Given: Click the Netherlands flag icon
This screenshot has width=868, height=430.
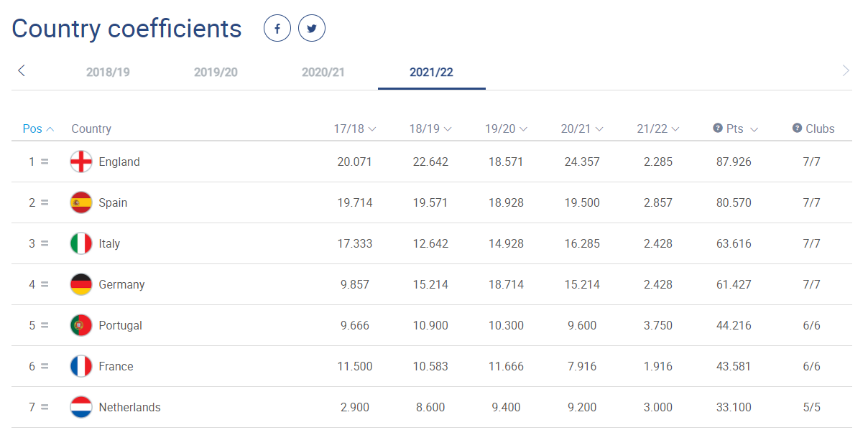Looking at the screenshot, I should [x=81, y=407].
